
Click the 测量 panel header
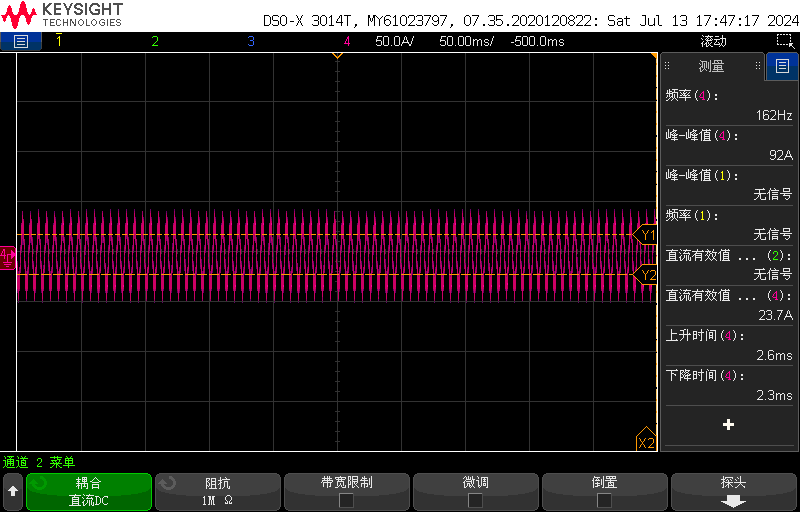point(712,66)
